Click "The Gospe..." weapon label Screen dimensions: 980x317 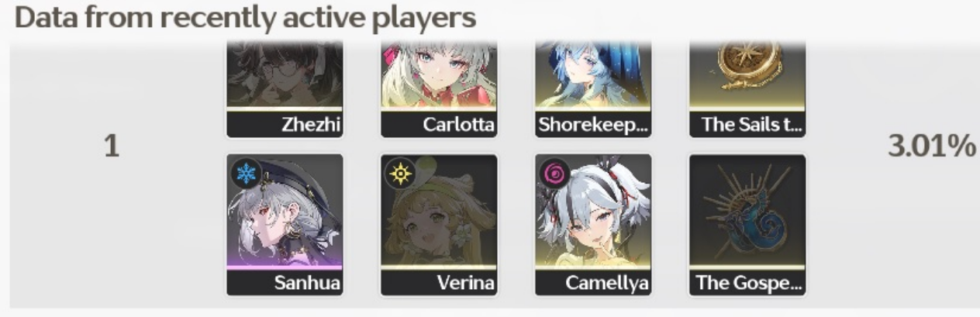(x=747, y=282)
